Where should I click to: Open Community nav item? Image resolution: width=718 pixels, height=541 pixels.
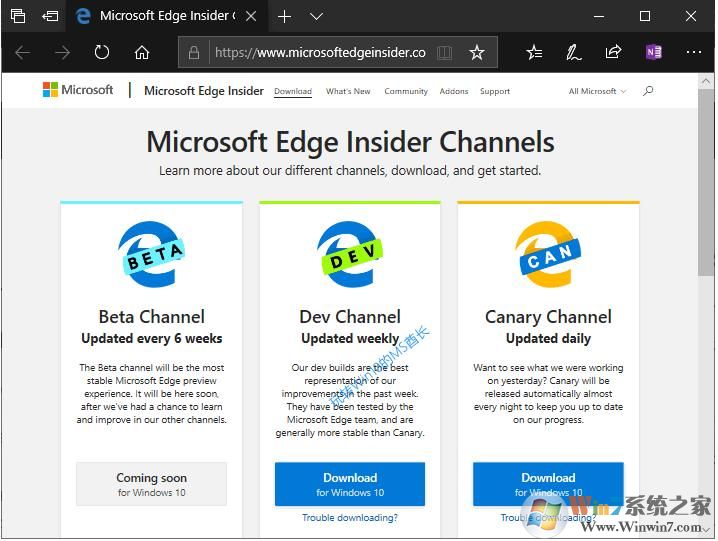[x=406, y=91]
